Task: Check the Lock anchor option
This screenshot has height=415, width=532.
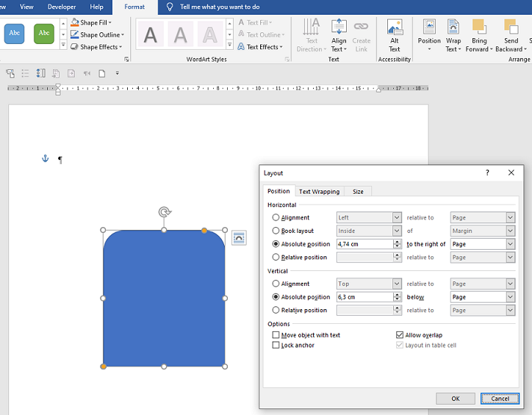Action: tap(276, 345)
